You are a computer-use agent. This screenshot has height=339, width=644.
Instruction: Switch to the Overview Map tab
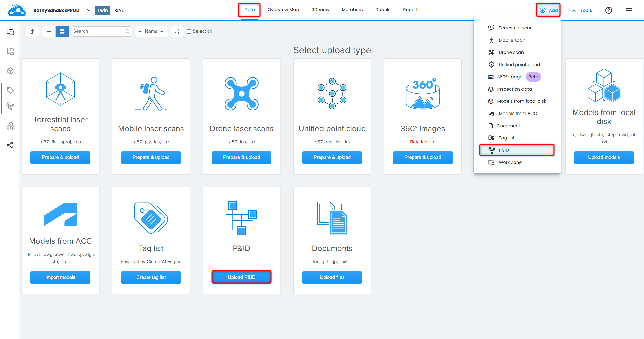(283, 10)
